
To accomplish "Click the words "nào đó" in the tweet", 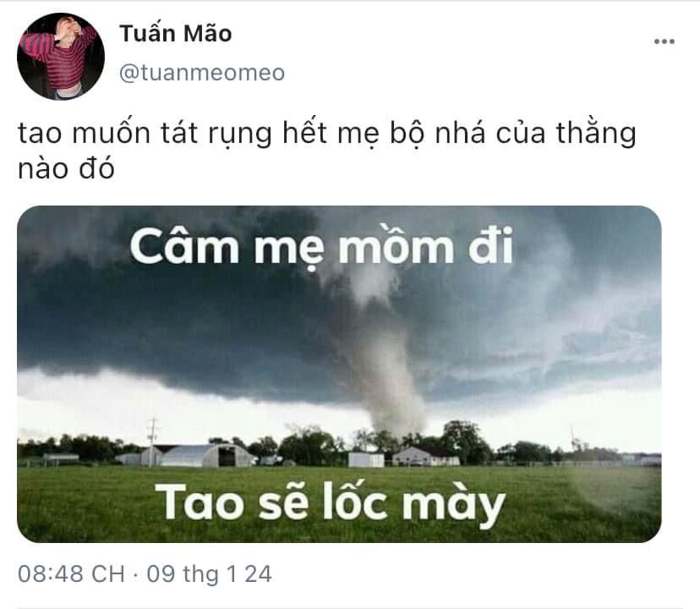I will [66, 168].
